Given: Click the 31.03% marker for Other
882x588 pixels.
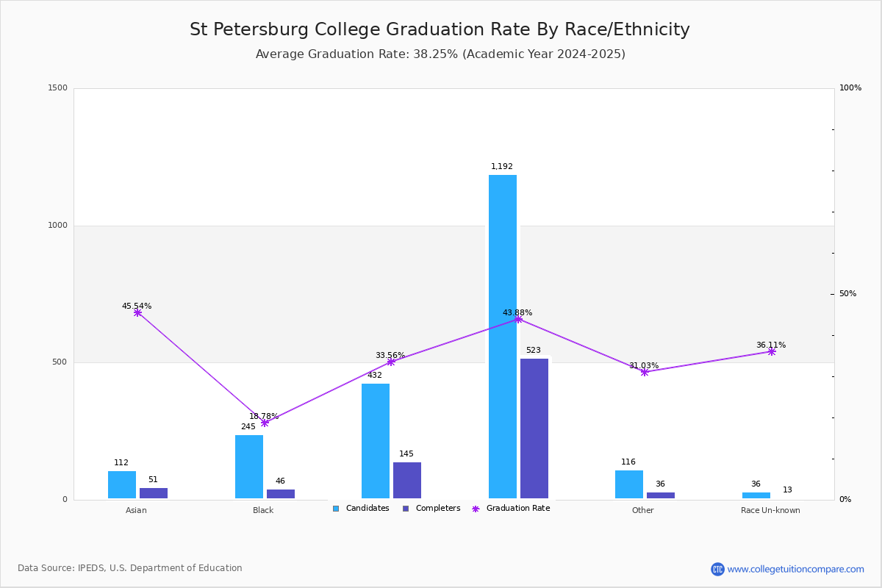Looking at the screenshot, I should click(645, 372).
